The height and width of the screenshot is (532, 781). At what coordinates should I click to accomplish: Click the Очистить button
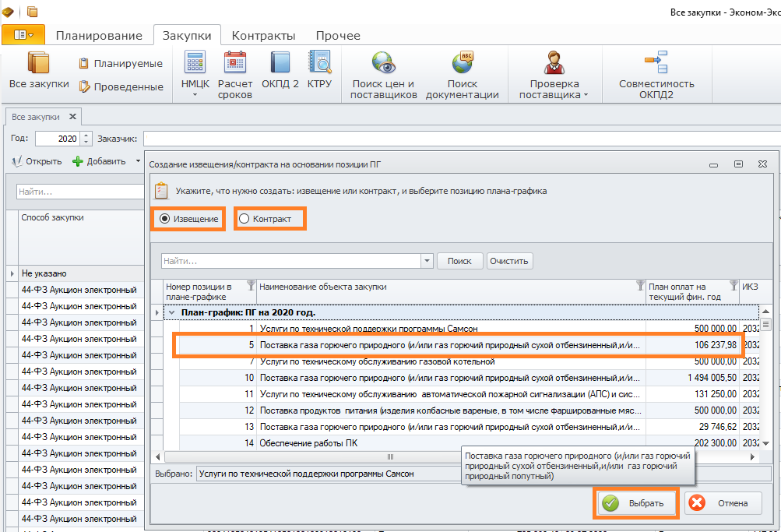[509, 261]
